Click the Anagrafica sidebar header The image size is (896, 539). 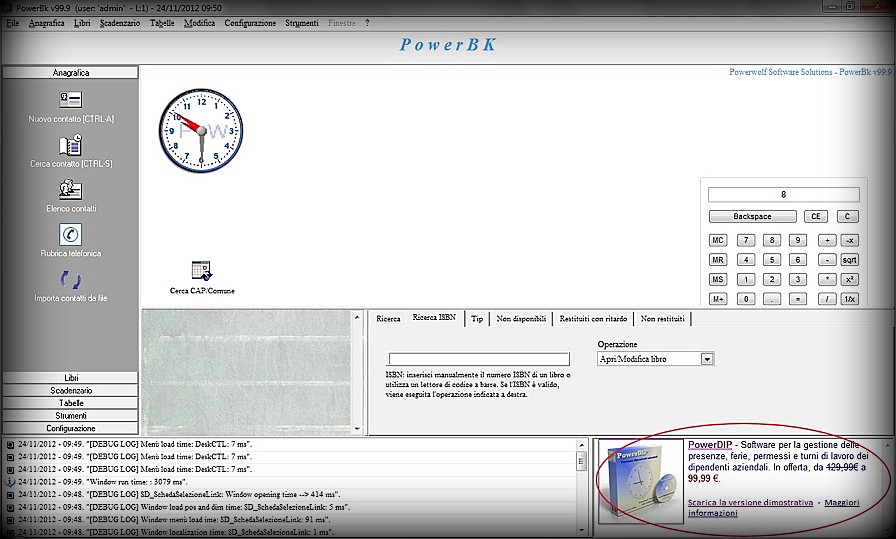click(x=71, y=73)
